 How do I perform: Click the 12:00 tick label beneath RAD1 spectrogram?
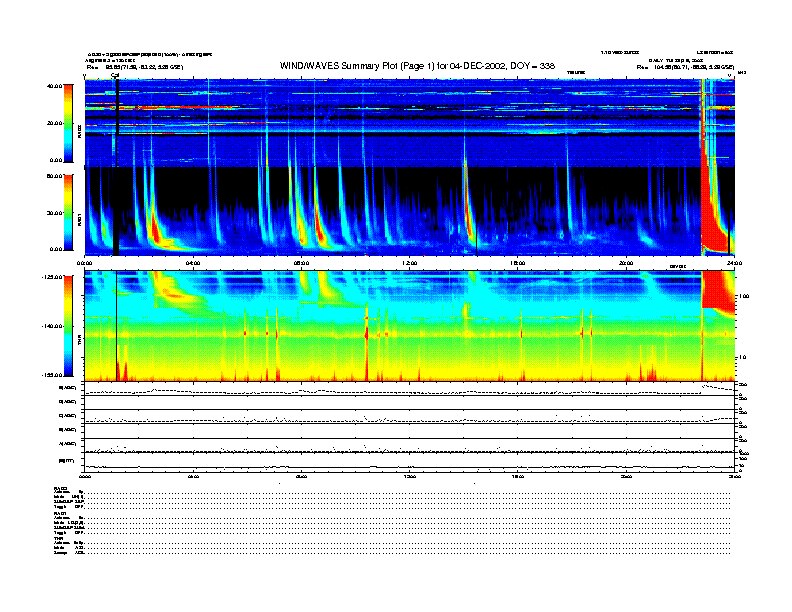point(410,263)
